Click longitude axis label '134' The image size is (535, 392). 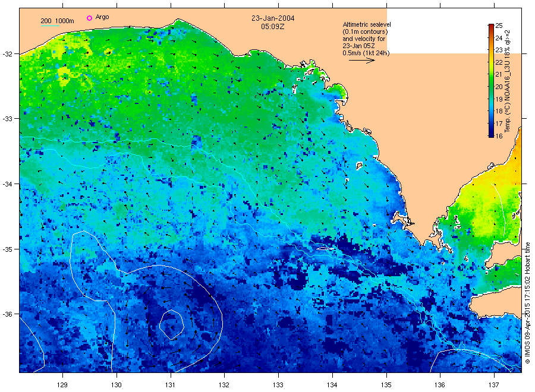pos(332,385)
